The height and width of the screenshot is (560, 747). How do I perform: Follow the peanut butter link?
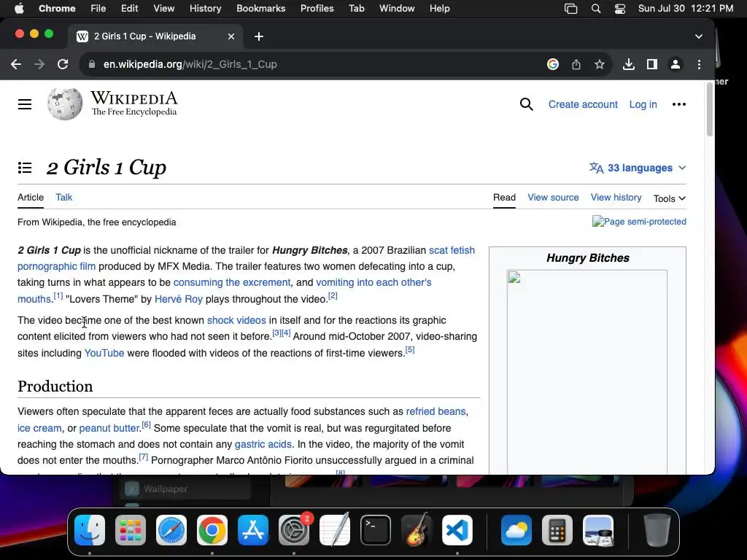tap(109, 428)
